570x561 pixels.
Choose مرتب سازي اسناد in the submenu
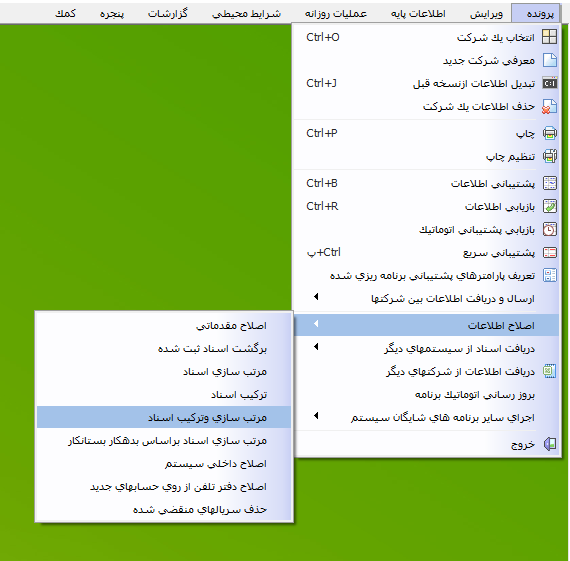point(164,371)
